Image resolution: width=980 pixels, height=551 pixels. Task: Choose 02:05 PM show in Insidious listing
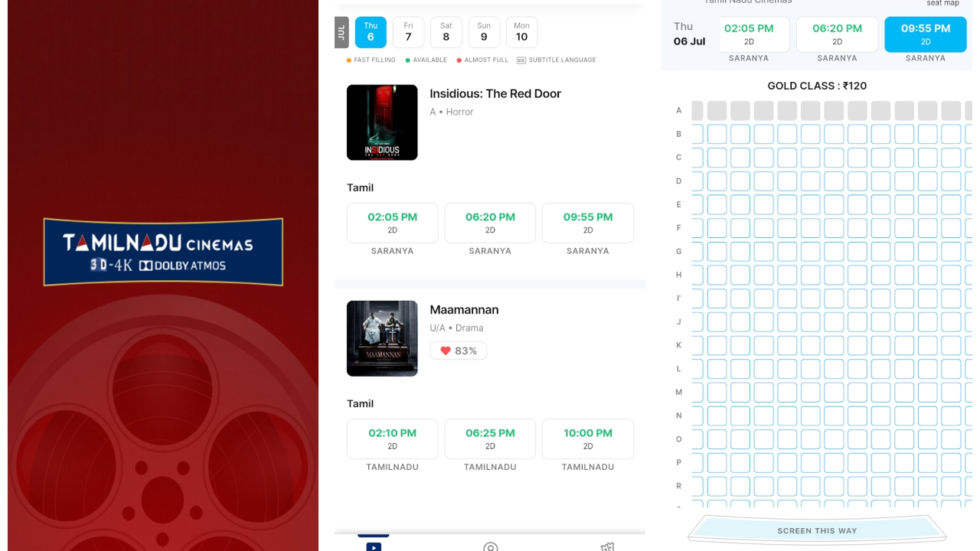(393, 223)
